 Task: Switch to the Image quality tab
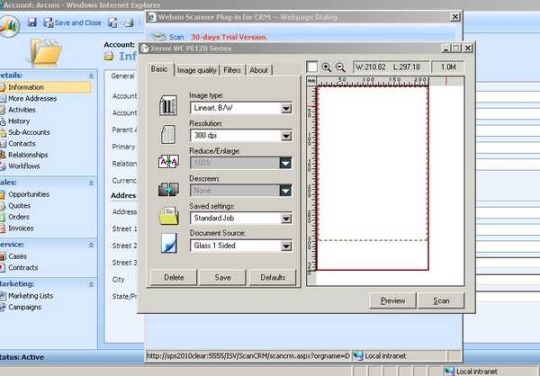point(197,70)
